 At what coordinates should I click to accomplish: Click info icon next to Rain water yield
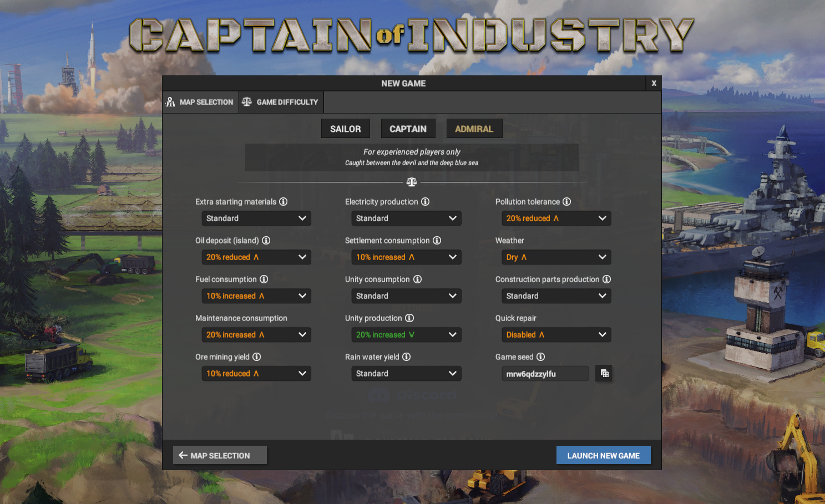coord(406,357)
